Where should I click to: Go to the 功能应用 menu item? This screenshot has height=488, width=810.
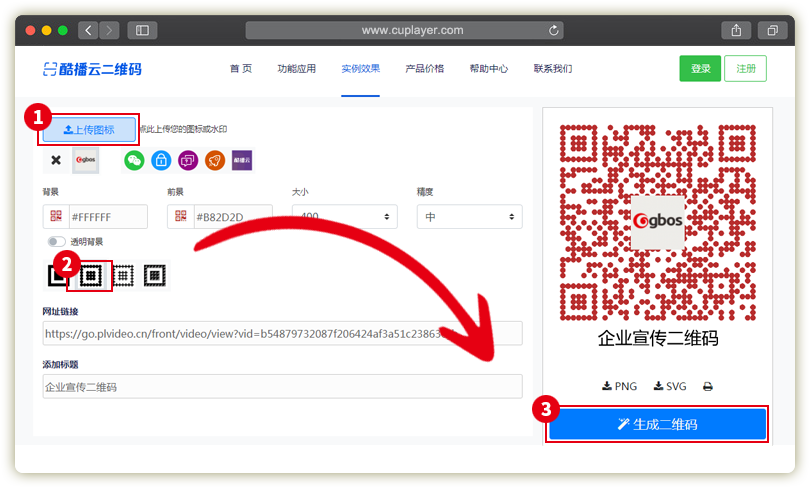click(x=296, y=69)
